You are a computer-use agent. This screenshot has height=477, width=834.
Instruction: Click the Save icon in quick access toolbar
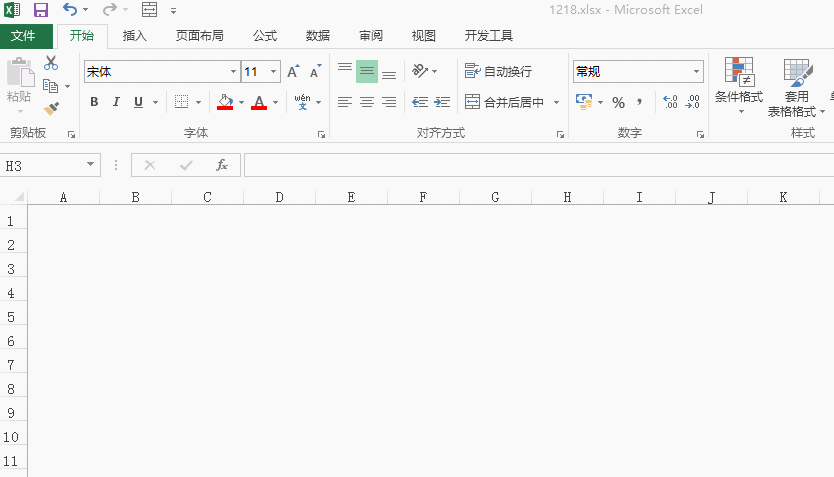41,10
